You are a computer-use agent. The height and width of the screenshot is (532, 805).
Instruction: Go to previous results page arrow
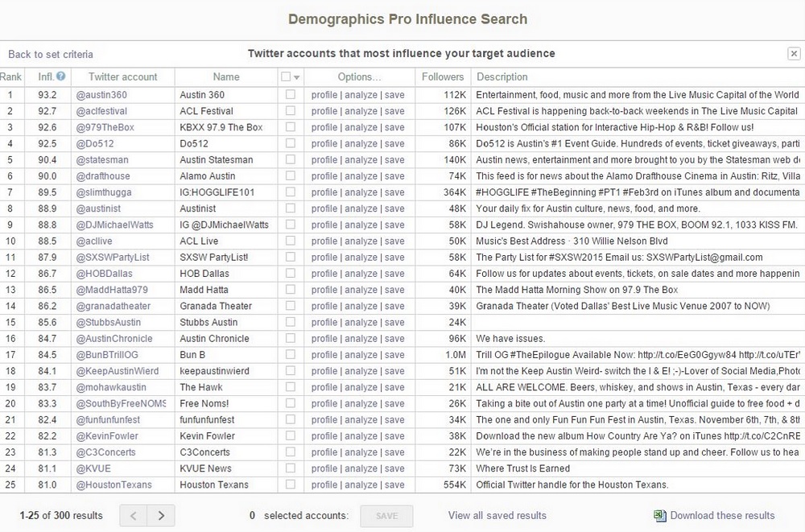[134, 516]
